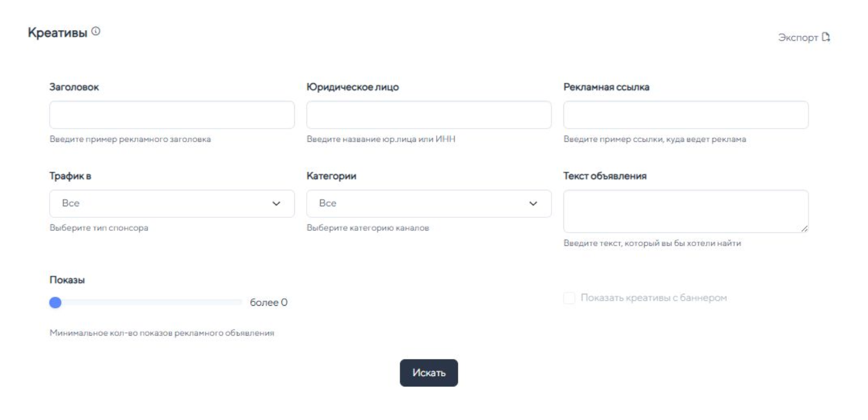Click the chevron arrow in Трафик в field
The image size is (868, 420).
pos(276,204)
